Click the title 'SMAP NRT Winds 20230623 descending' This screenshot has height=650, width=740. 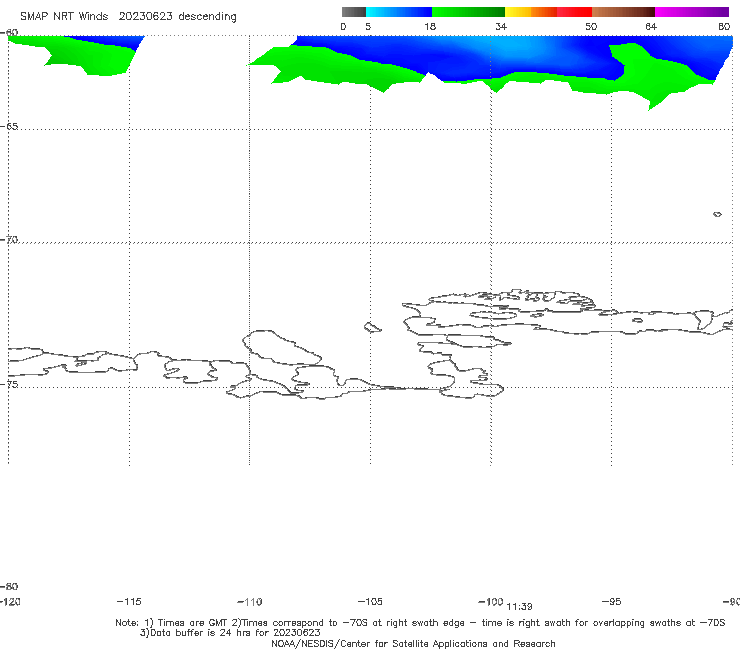(128, 17)
